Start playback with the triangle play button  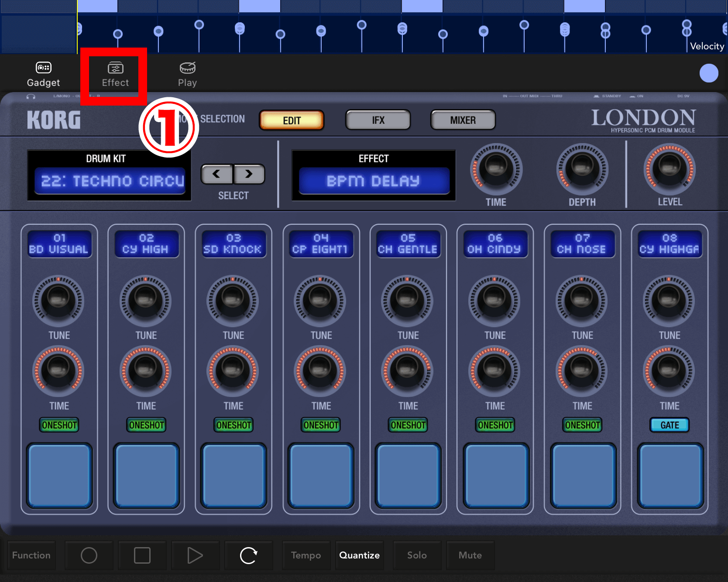pos(195,555)
